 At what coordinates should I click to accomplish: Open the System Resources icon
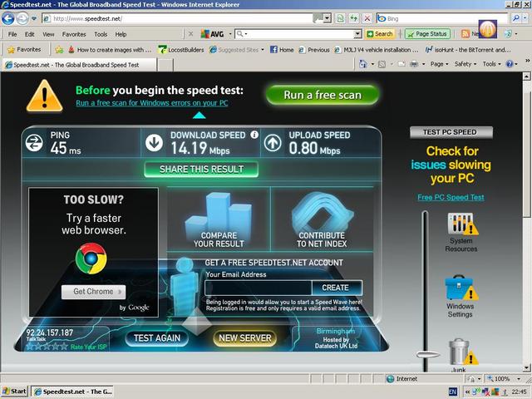point(461,225)
